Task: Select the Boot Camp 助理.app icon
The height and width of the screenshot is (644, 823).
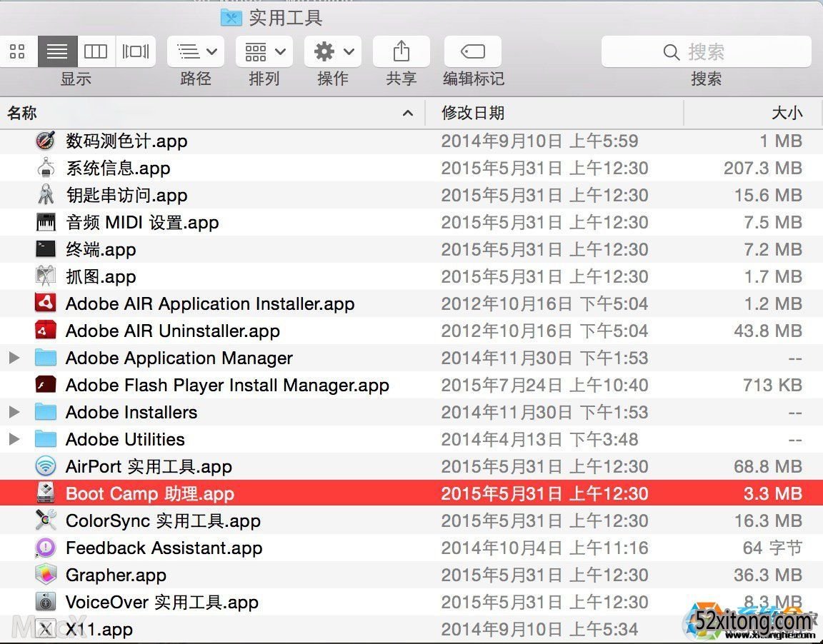Action: coord(46,493)
